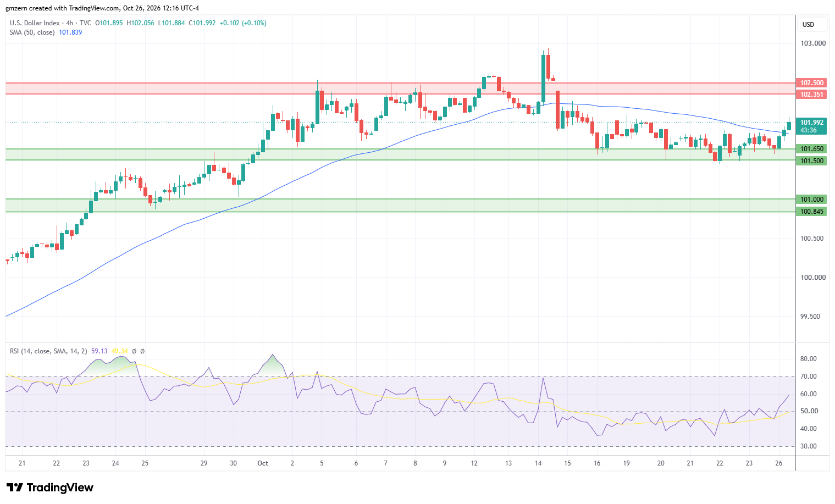Viewport: 835px width, 504px height.
Task: Select the RSI (14, close, SMA, 14, 2) legend
Action: tap(48, 351)
